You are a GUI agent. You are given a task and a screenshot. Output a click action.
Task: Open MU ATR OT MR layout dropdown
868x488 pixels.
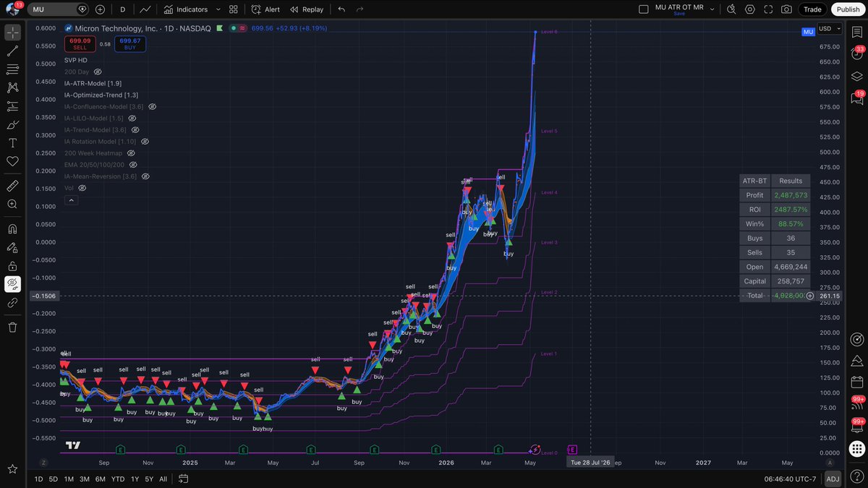click(712, 9)
